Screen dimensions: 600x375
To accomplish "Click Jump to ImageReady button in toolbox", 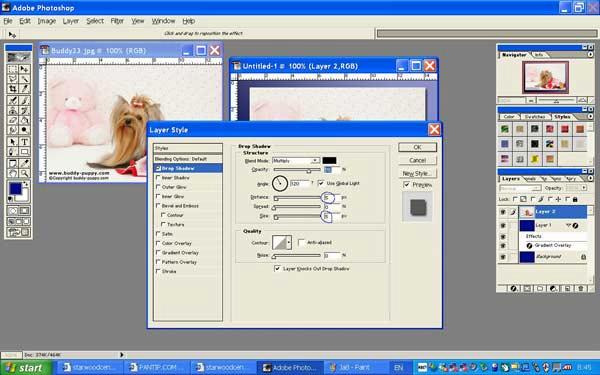I will click(18, 232).
